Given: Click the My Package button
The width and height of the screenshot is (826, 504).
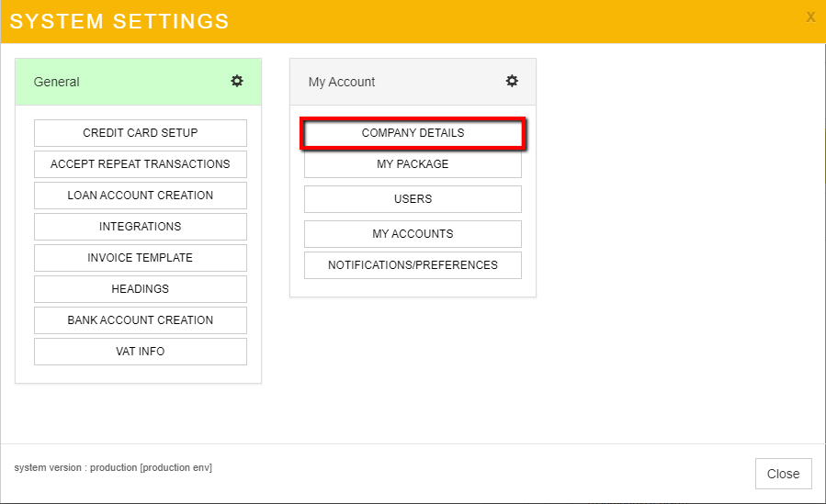Looking at the screenshot, I should coord(413,164).
